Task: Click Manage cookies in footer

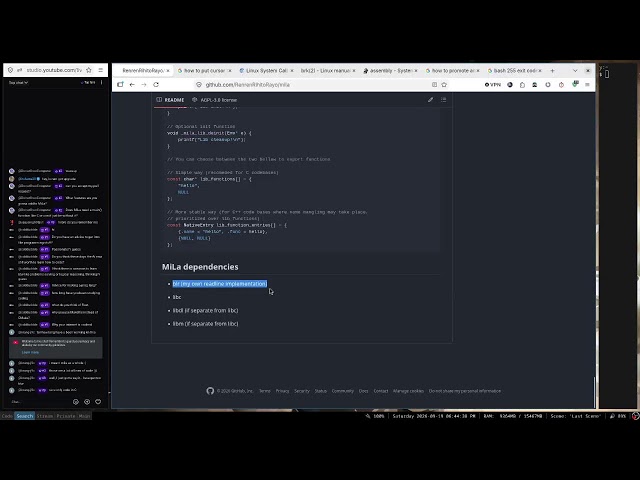Action: pos(408,391)
